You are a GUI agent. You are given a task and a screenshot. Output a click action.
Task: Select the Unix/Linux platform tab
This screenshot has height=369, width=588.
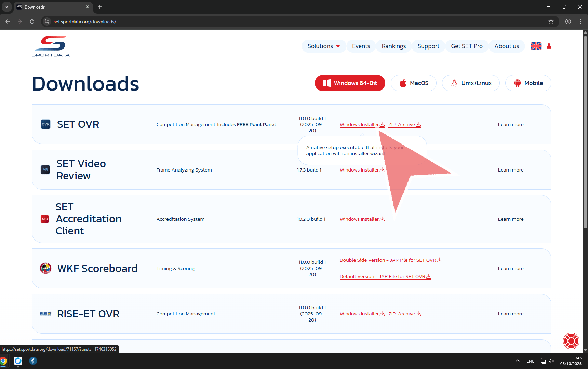pos(471,83)
